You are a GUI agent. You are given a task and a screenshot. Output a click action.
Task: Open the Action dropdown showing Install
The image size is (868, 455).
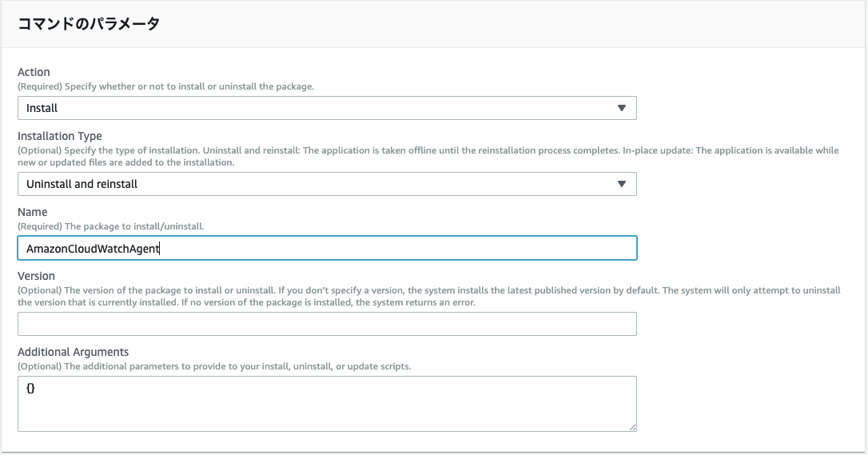327,108
